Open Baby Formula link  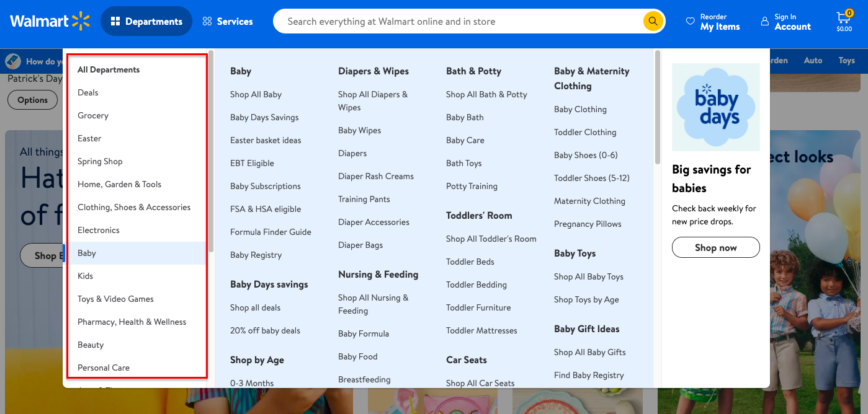point(364,333)
